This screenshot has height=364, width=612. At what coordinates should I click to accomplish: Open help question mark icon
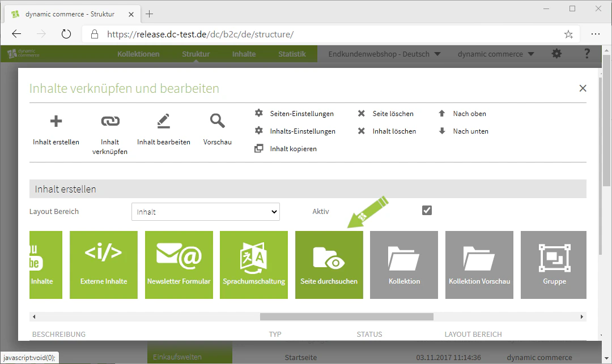(x=586, y=54)
